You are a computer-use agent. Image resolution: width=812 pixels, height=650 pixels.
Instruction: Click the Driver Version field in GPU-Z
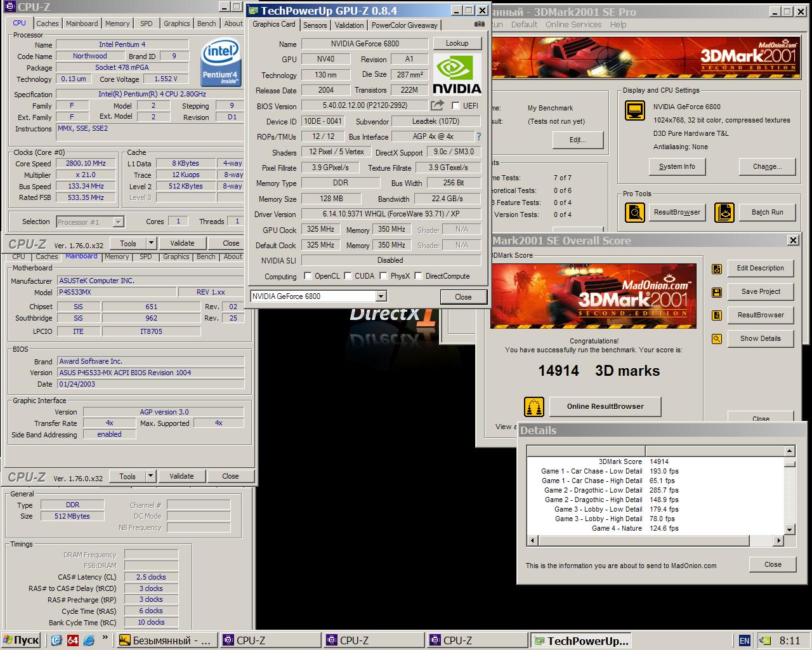(391, 214)
